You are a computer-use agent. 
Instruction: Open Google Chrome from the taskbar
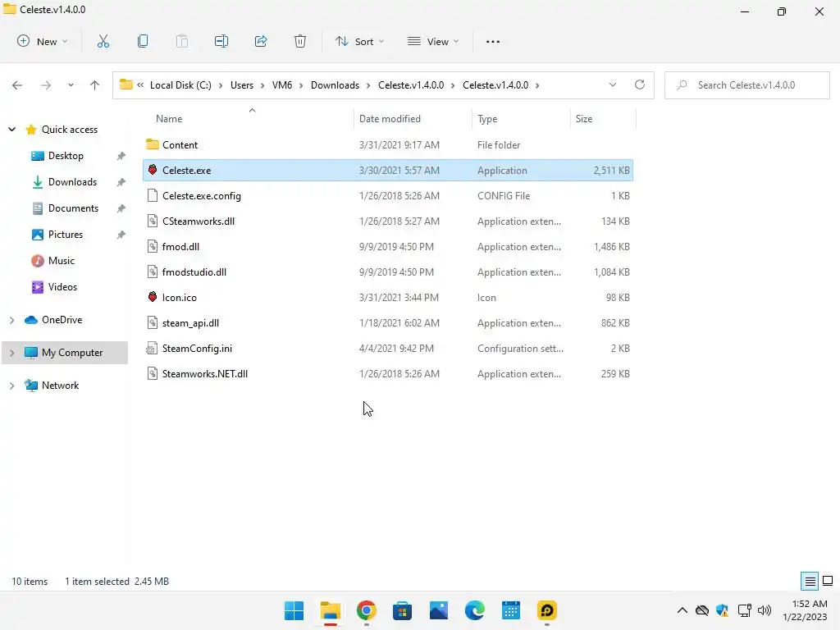(x=367, y=610)
